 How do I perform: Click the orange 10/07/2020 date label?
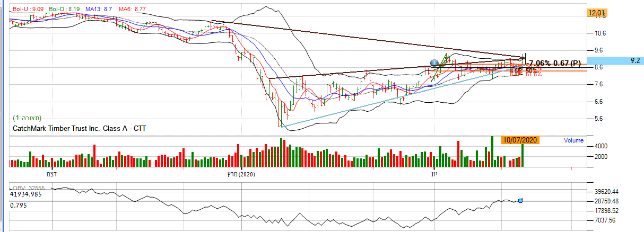(521, 140)
